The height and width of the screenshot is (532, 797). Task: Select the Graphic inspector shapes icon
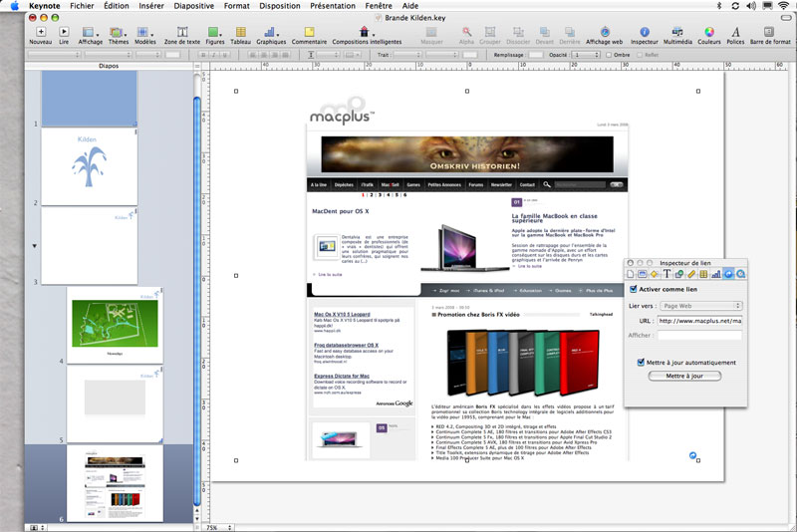point(679,274)
